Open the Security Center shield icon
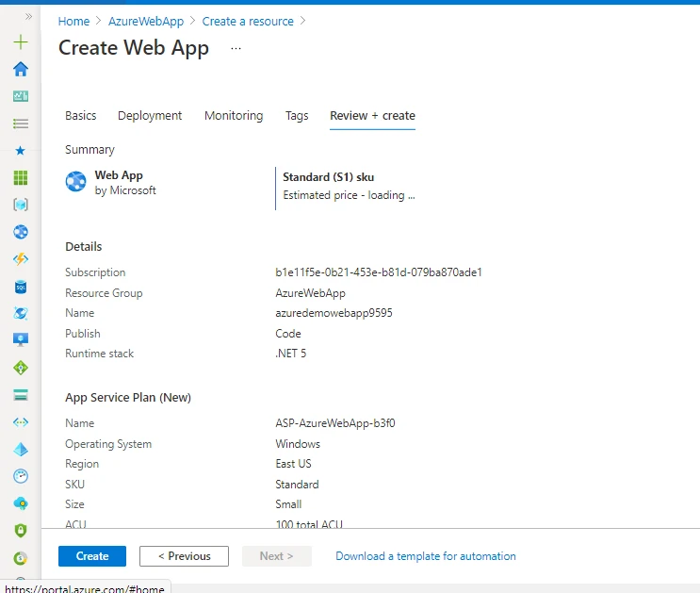The width and height of the screenshot is (700, 593). click(x=21, y=531)
